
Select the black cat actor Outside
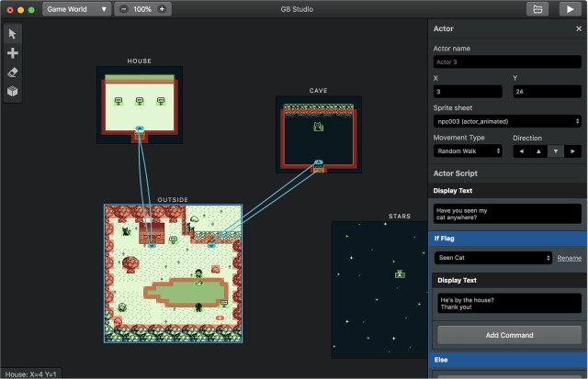[x=127, y=232]
